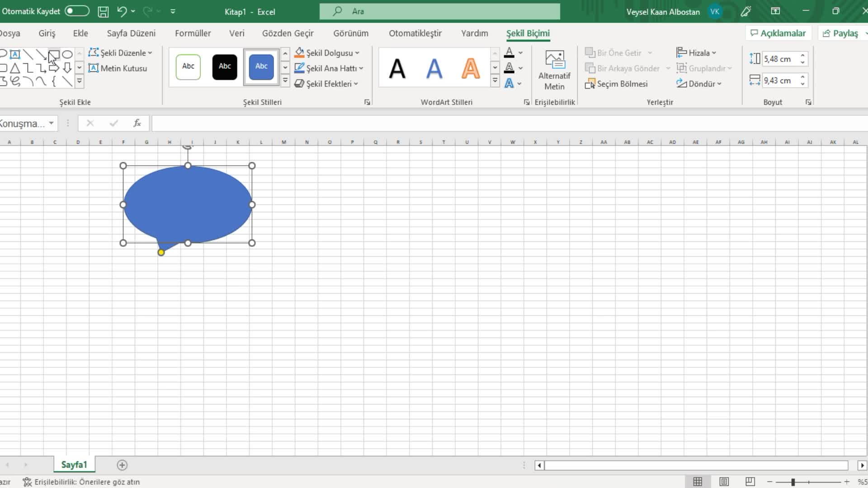The image size is (868, 488).
Task: Pick the down block arrow shape
Action: (67, 68)
